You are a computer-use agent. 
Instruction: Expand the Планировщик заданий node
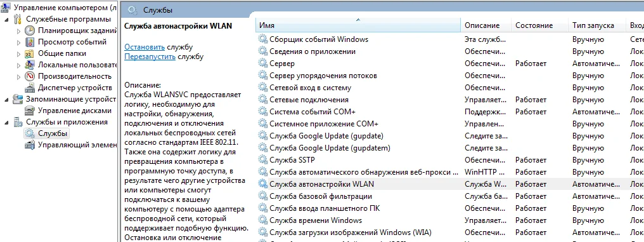click(x=19, y=31)
